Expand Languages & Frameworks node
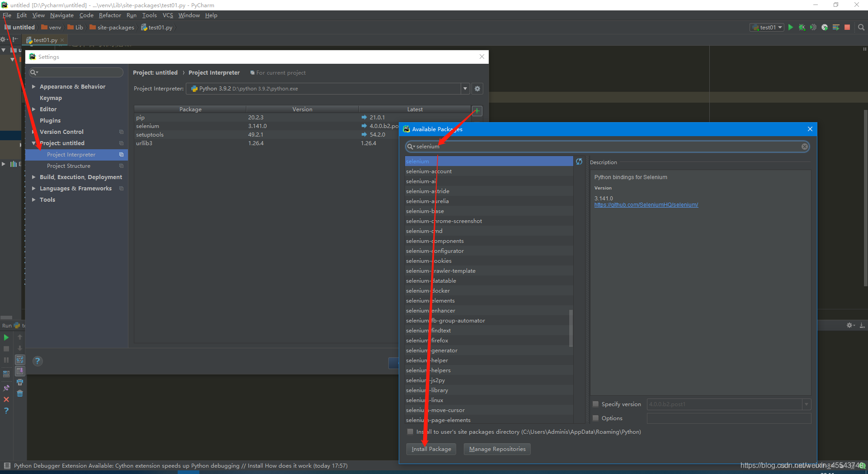Screen dimensions: 868x474 click(33, 188)
